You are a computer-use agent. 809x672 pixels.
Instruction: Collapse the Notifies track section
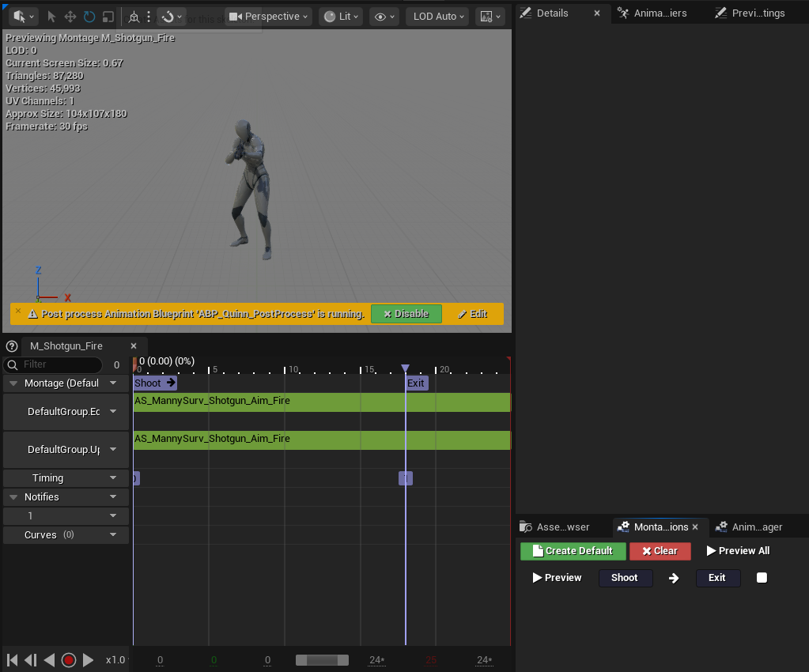(14, 497)
